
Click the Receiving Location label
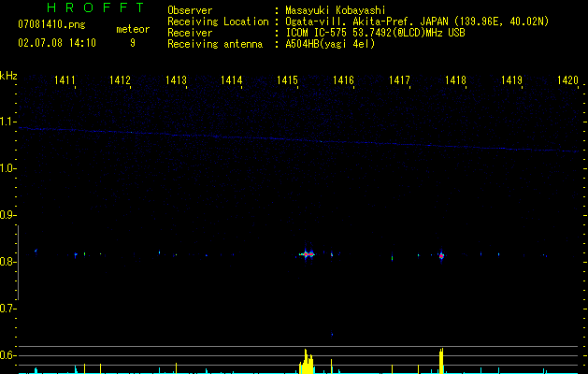(x=218, y=22)
